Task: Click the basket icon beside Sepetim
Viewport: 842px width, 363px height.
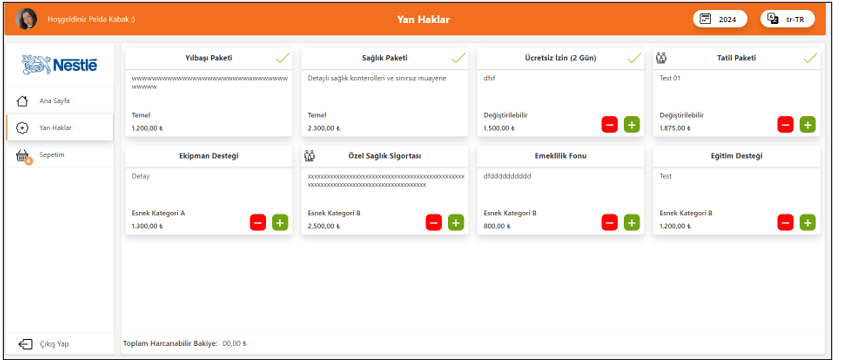Action: click(x=23, y=156)
